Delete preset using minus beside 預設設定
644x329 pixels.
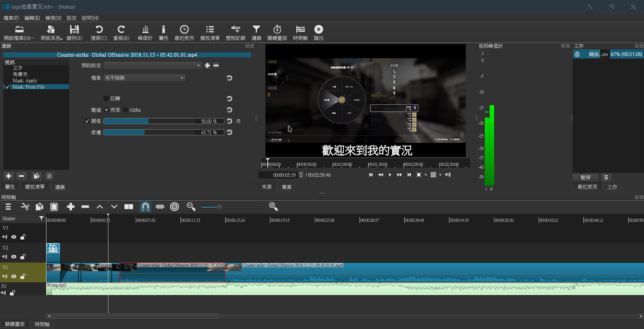pos(216,66)
